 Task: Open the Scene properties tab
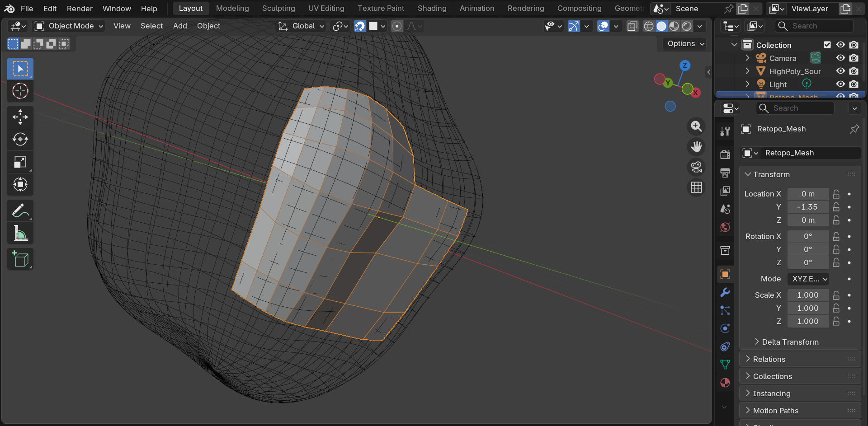pos(725,209)
